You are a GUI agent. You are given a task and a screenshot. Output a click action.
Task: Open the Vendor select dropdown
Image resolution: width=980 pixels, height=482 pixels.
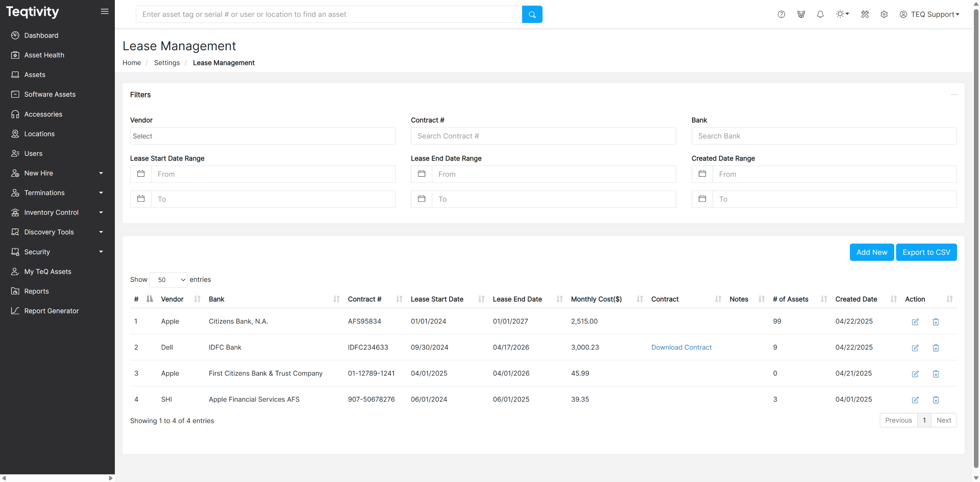tap(263, 136)
